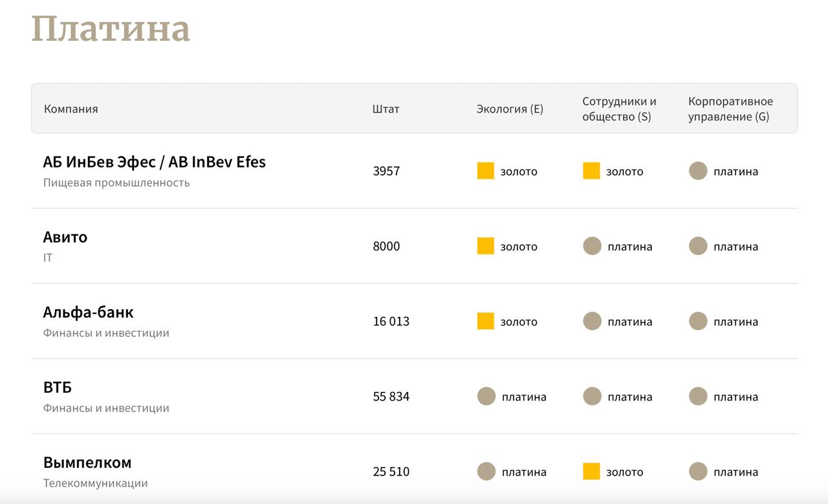
Task: Click Вымпелком's platinum Ecology circle icon
Action: 486,471
